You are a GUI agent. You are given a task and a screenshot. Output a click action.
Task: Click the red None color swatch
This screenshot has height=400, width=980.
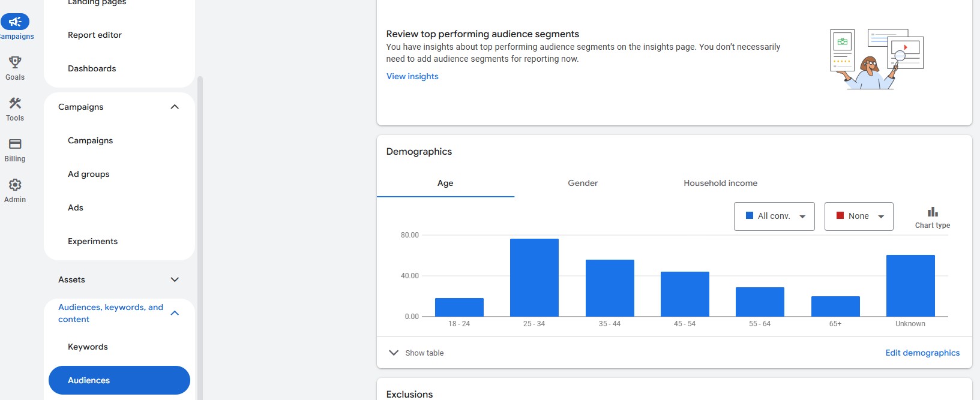(840, 215)
